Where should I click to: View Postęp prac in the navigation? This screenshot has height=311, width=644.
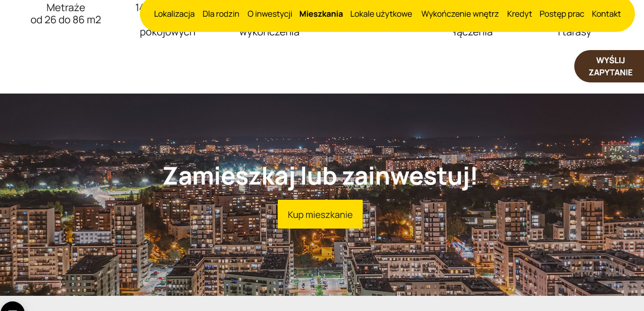pos(562,14)
